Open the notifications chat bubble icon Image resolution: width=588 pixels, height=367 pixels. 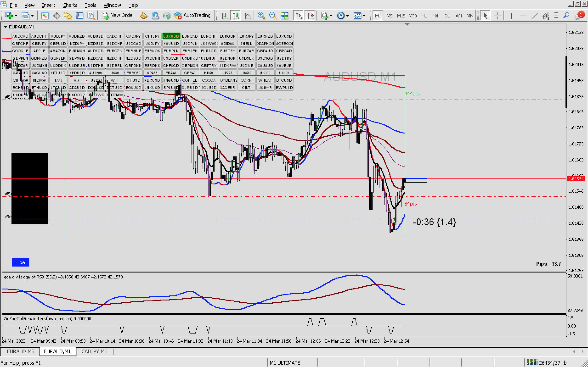pos(579,16)
